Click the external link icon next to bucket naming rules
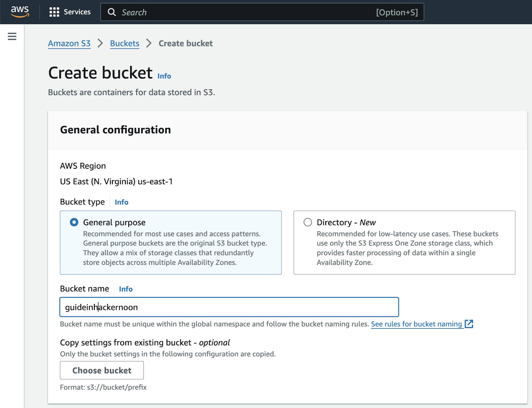532x408 pixels. [469, 324]
